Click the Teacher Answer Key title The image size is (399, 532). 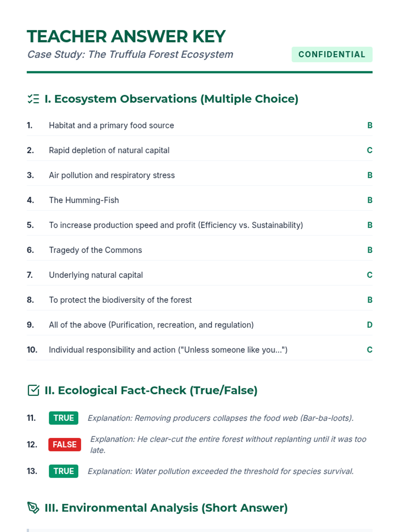point(126,37)
